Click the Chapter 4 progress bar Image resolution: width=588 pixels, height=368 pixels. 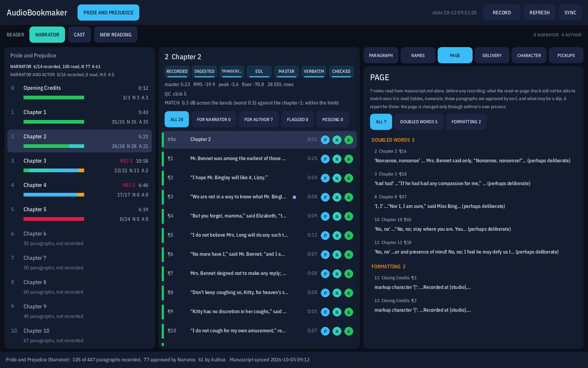(54, 195)
